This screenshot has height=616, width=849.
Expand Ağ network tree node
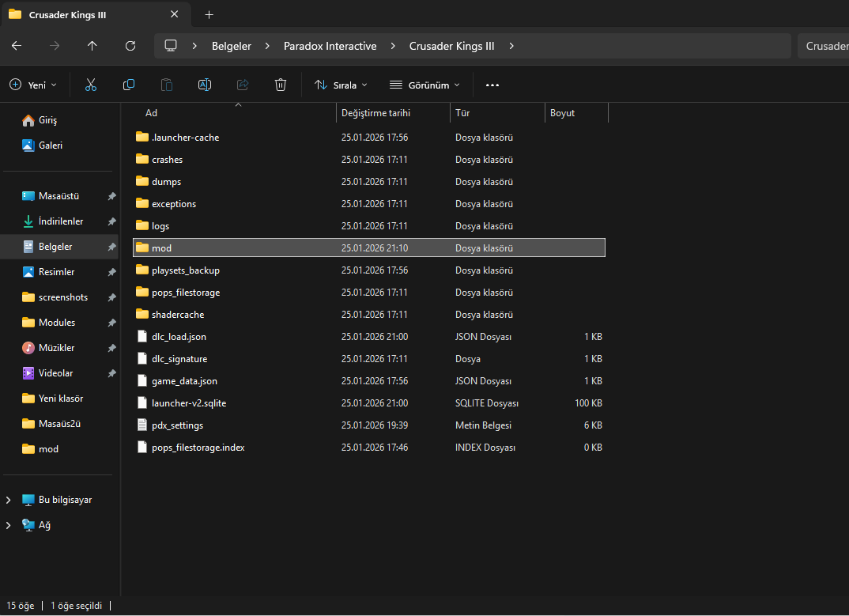tap(8, 526)
